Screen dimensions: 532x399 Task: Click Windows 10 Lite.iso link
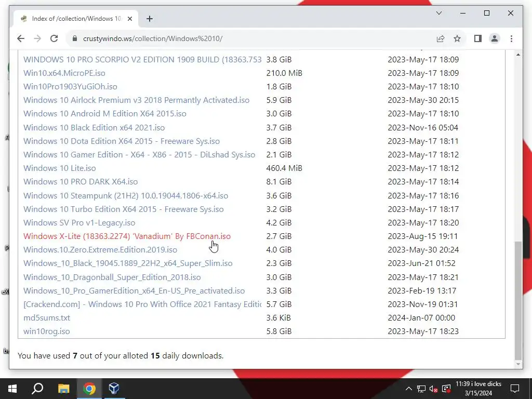click(59, 168)
